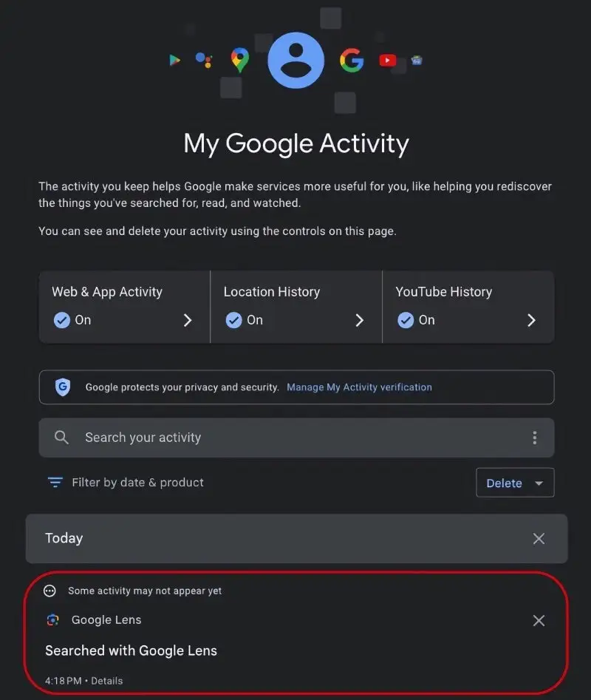This screenshot has width=591, height=700.
Task: Open the three-dot overflow menu beside search
Action: pyautogui.click(x=534, y=438)
